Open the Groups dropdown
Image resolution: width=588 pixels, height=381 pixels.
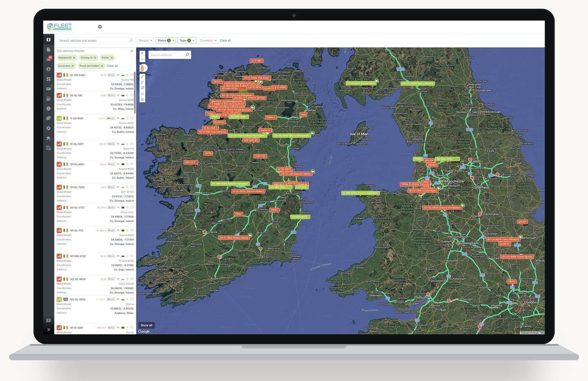point(146,40)
